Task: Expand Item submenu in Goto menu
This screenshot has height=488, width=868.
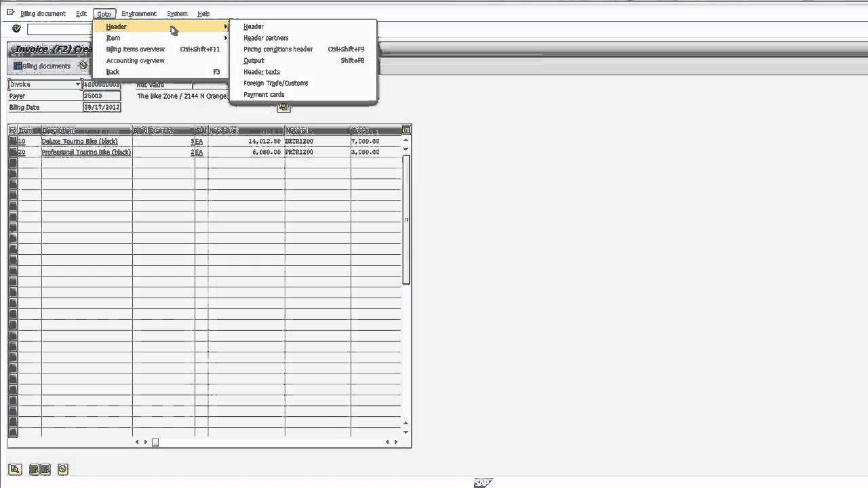Action: (225, 38)
